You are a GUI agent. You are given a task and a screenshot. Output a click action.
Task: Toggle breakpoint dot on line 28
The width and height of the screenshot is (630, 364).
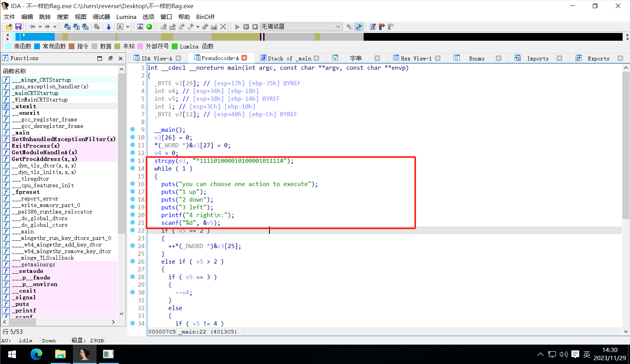click(133, 277)
